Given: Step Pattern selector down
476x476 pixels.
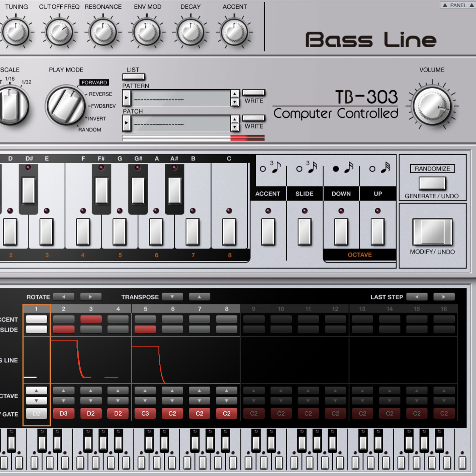Looking at the screenshot, I should coord(235,102).
